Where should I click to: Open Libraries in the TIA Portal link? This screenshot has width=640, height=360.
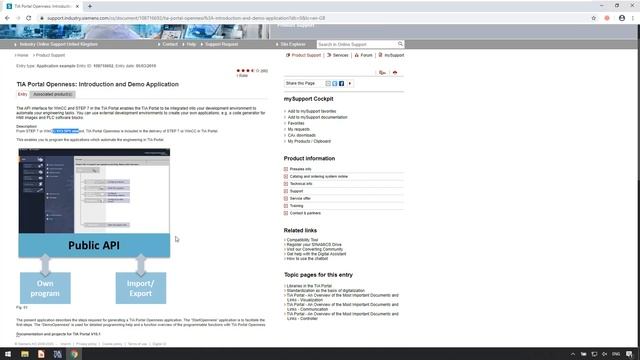point(309,286)
